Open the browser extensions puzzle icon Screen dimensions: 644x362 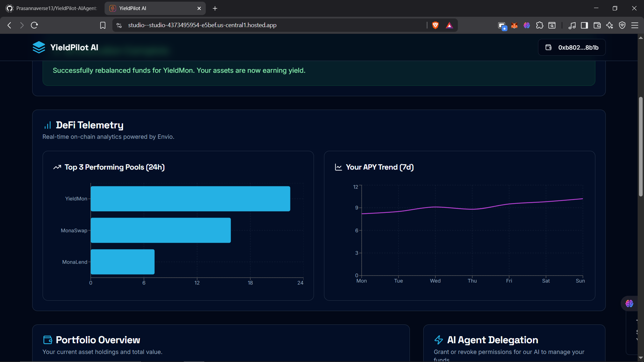point(540,25)
